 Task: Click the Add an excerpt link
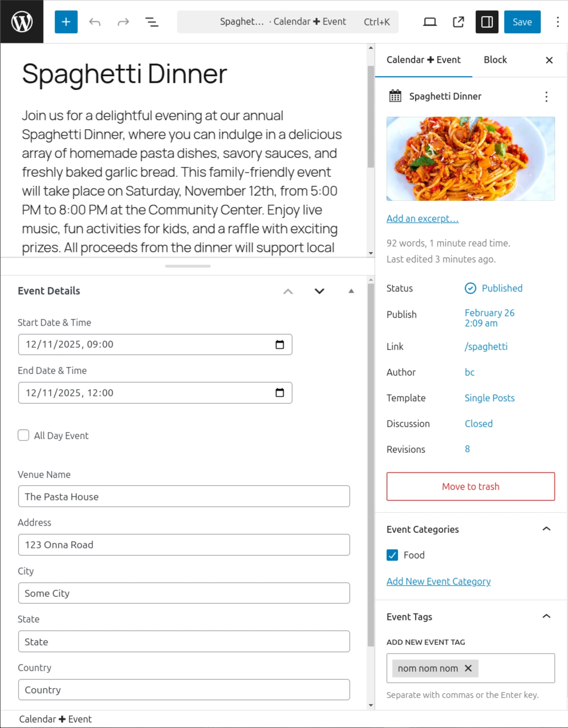click(422, 219)
